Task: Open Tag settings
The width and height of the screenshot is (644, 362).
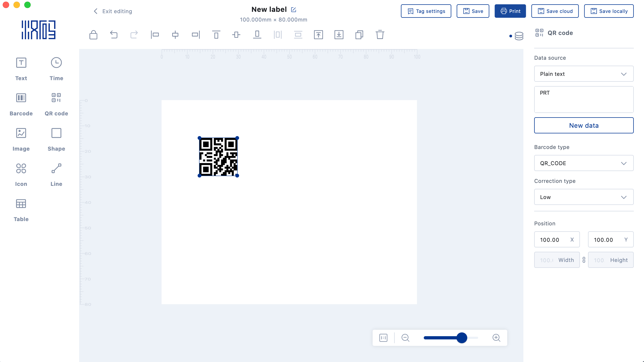Action: [426, 11]
